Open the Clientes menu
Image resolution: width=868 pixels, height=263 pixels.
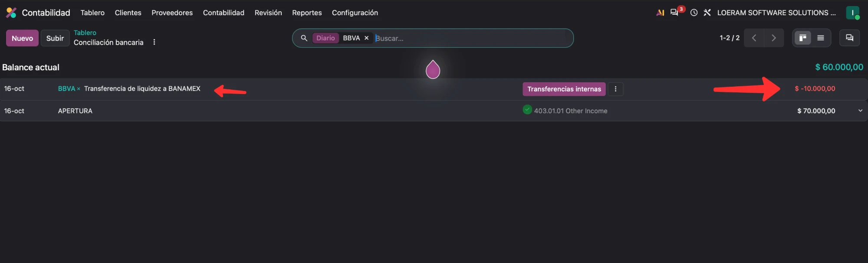point(128,13)
